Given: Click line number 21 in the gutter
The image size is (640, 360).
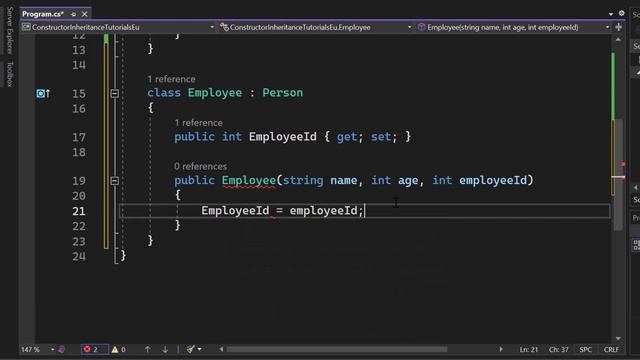Looking at the screenshot, I should (x=79, y=211).
